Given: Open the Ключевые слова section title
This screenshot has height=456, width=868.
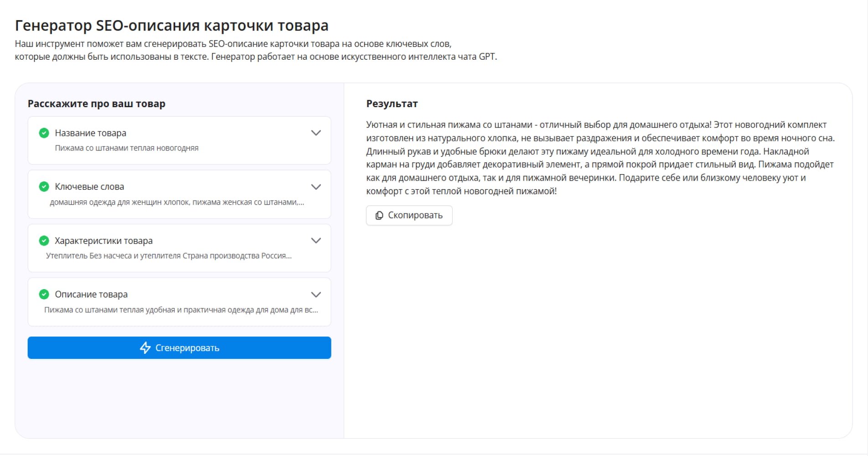Looking at the screenshot, I should pos(89,187).
